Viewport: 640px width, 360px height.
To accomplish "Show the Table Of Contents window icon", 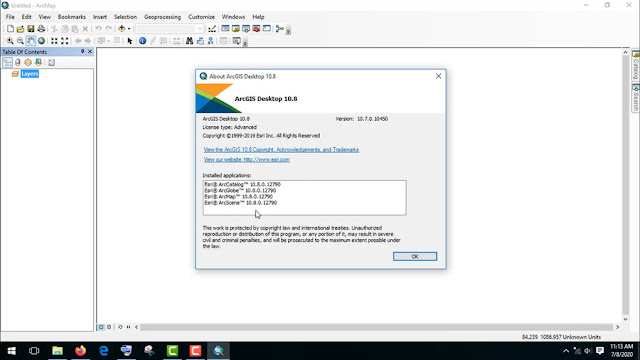I will 225,29.
